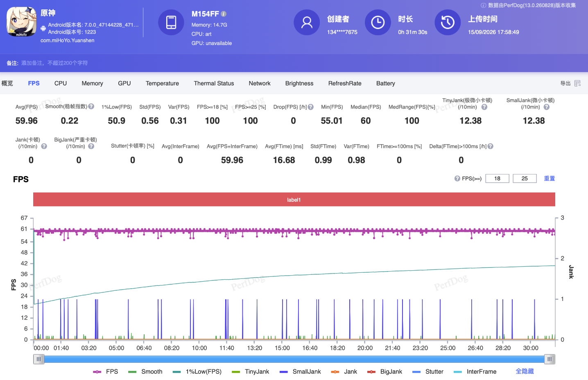Go to the Thermal Status tab
588x380 pixels.
214,83
